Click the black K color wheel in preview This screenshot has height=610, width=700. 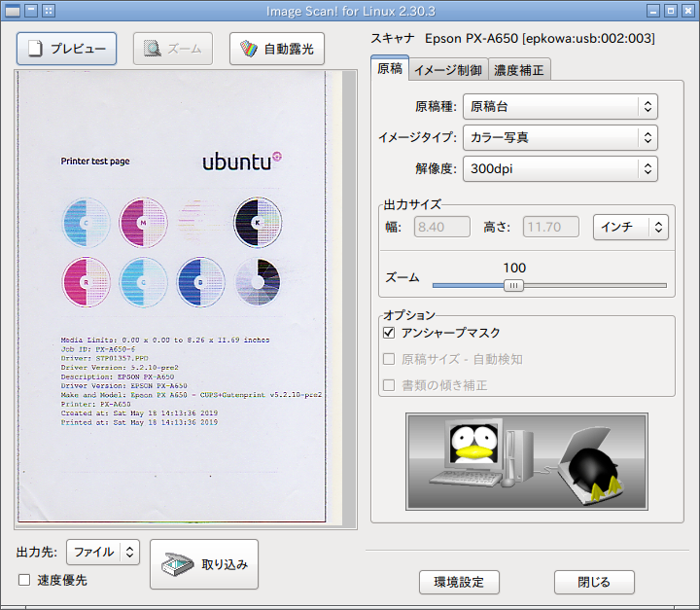pyautogui.click(x=258, y=222)
